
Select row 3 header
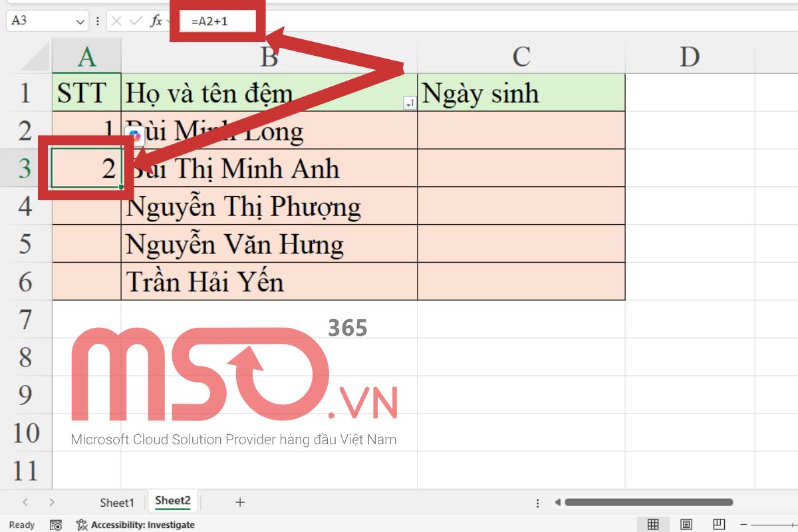tap(25, 168)
